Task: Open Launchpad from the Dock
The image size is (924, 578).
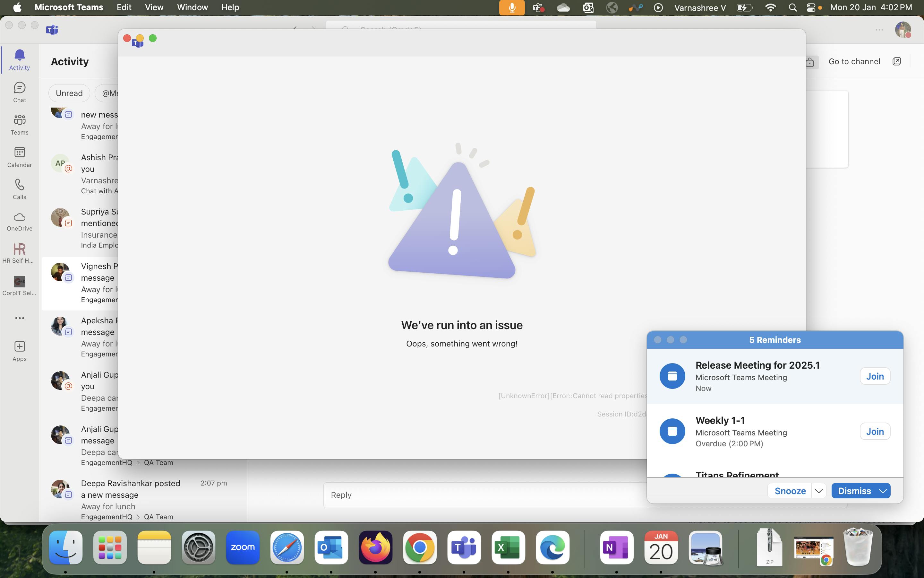Action: (x=110, y=547)
